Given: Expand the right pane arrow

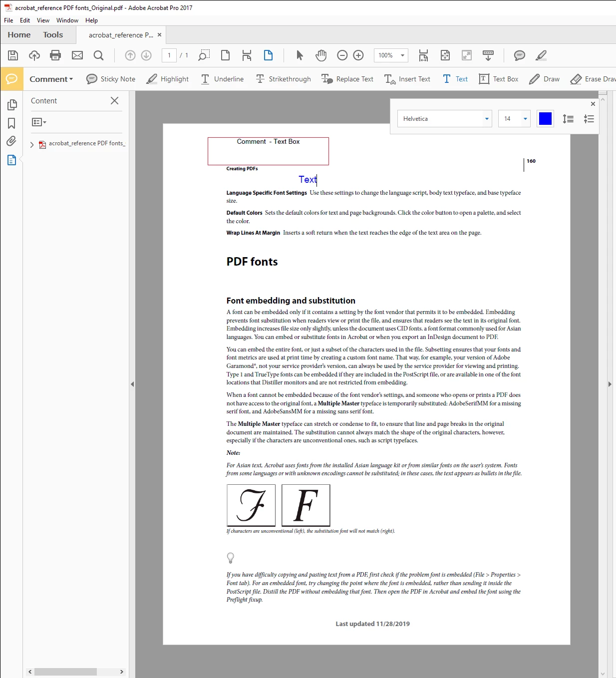Looking at the screenshot, I should click(x=610, y=384).
